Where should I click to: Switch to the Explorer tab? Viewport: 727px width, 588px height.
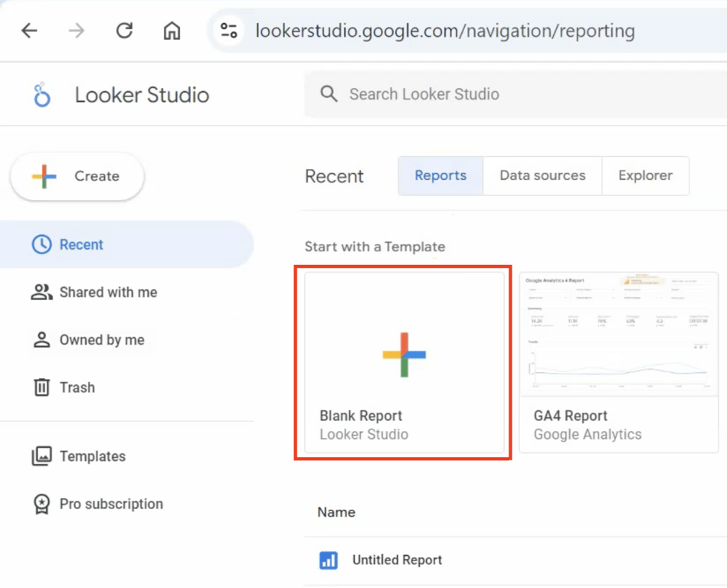pos(645,175)
